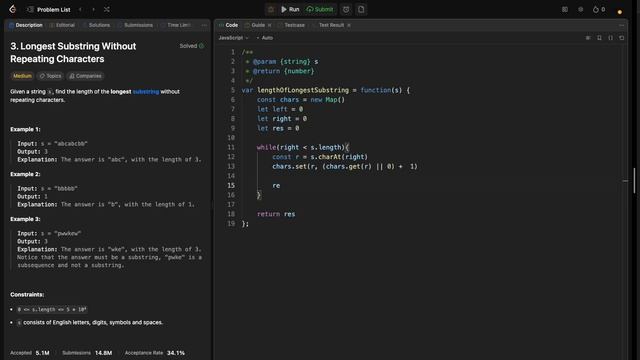
Task: Go to the previous problem arrow
Action: coord(80,9)
